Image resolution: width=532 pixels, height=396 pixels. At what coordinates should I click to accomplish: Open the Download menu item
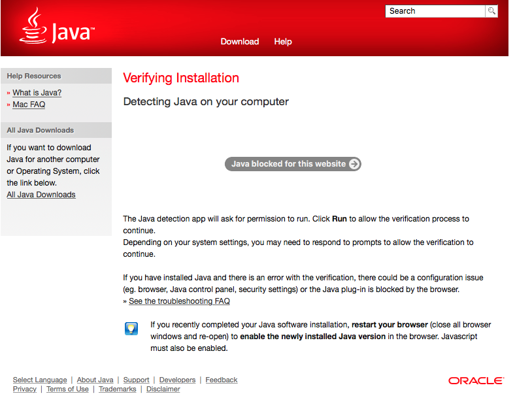[239, 41]
